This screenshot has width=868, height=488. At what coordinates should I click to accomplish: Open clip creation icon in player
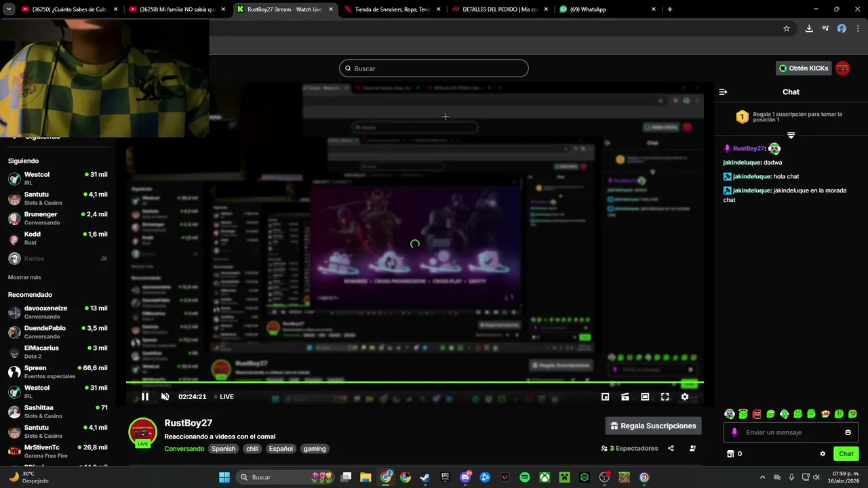(625, 396)
